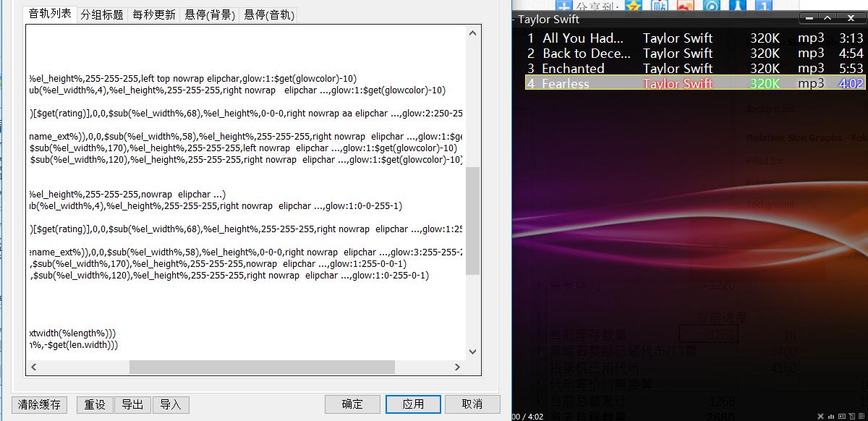
Task: Click the 3:13 duration of track 1
Action: pos(851,38)
